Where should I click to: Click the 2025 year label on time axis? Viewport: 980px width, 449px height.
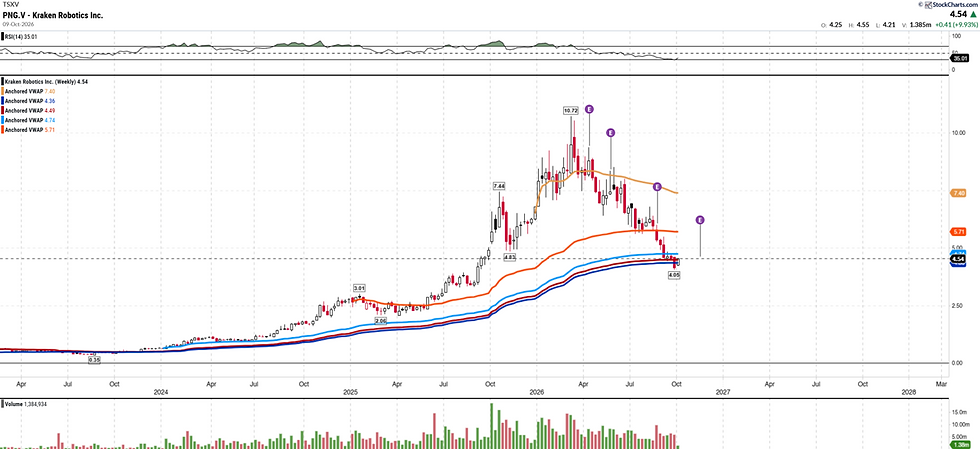(349, 390)
